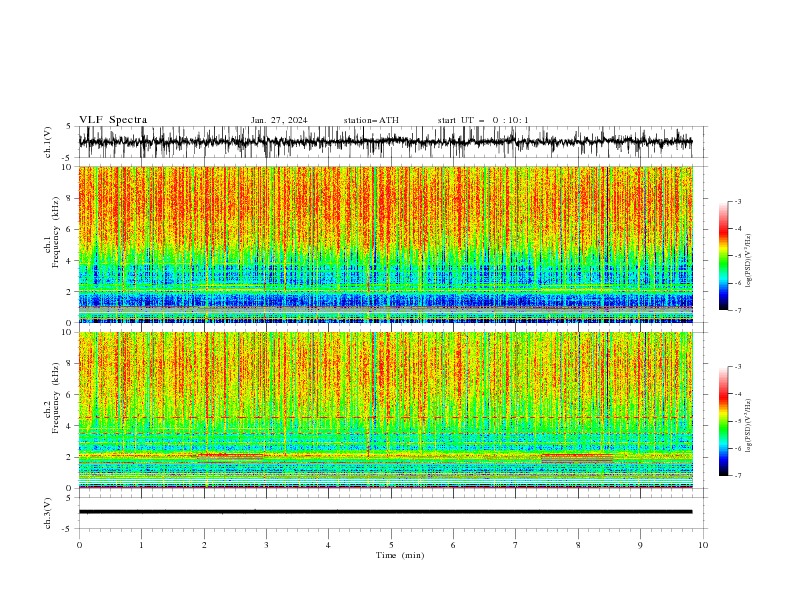Click the 'station=ATH' label
This screenshot has width=792, height=612.
(x=371, y=120)
